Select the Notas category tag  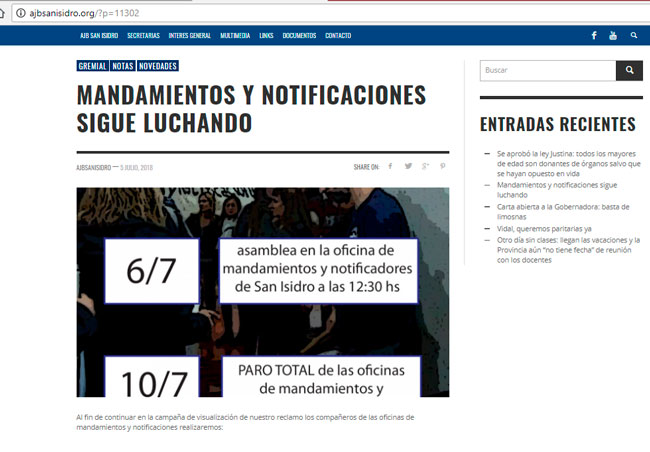(x=123, y=66)
